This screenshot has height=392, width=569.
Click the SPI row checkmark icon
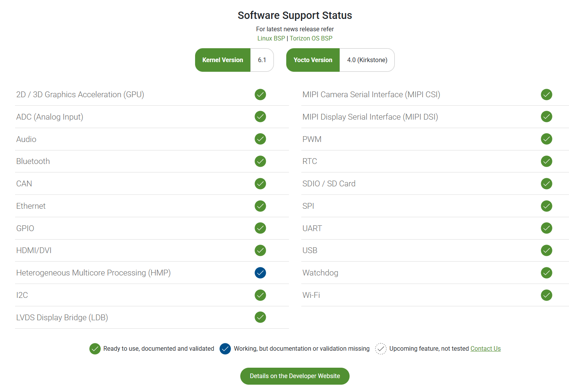point(547,206)
